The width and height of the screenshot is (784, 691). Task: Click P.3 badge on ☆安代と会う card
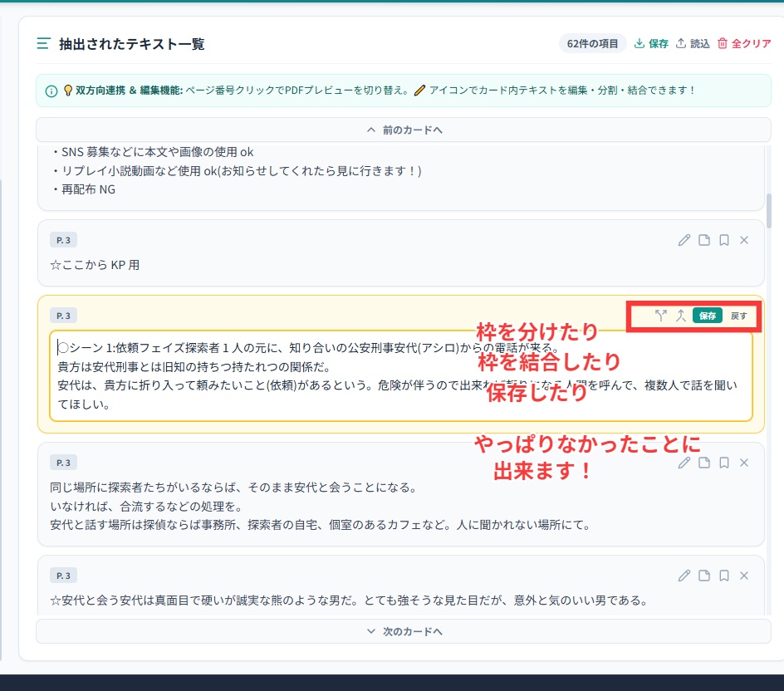coord(63,576)
